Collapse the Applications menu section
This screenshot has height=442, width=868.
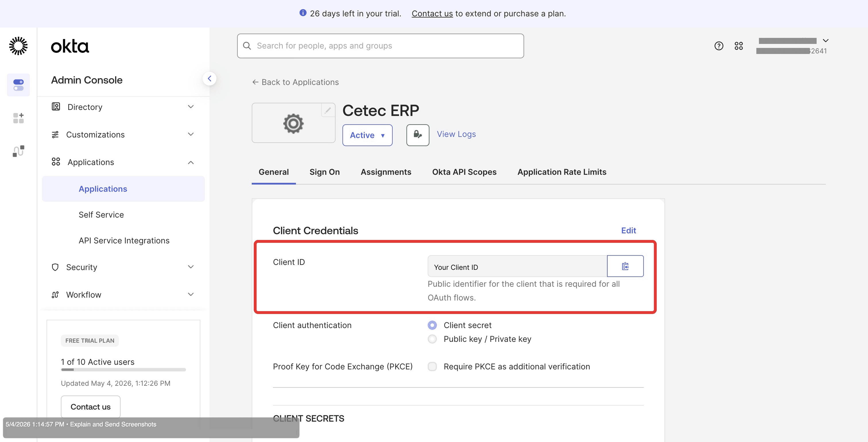pyautogui.click(x=191, y=162)
